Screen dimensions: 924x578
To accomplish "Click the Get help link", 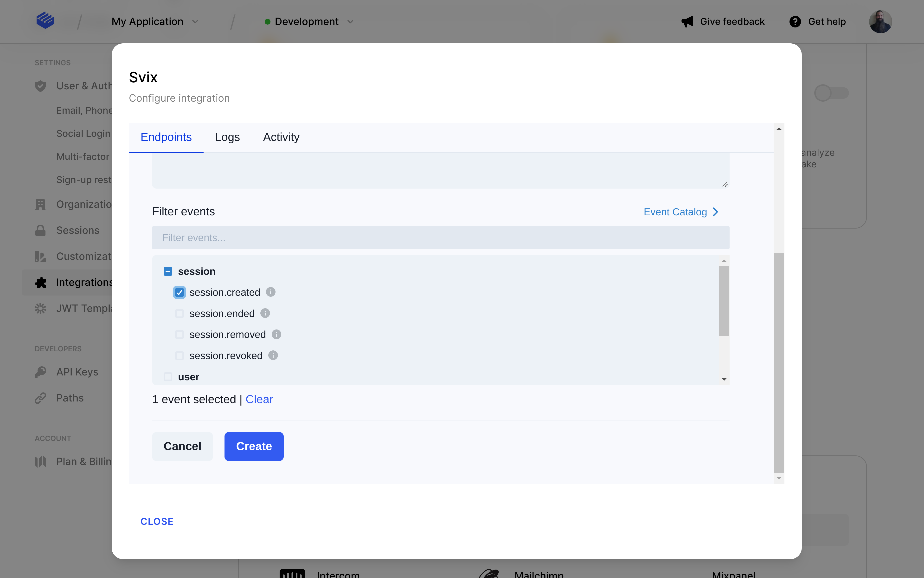I will click(817, 22).
